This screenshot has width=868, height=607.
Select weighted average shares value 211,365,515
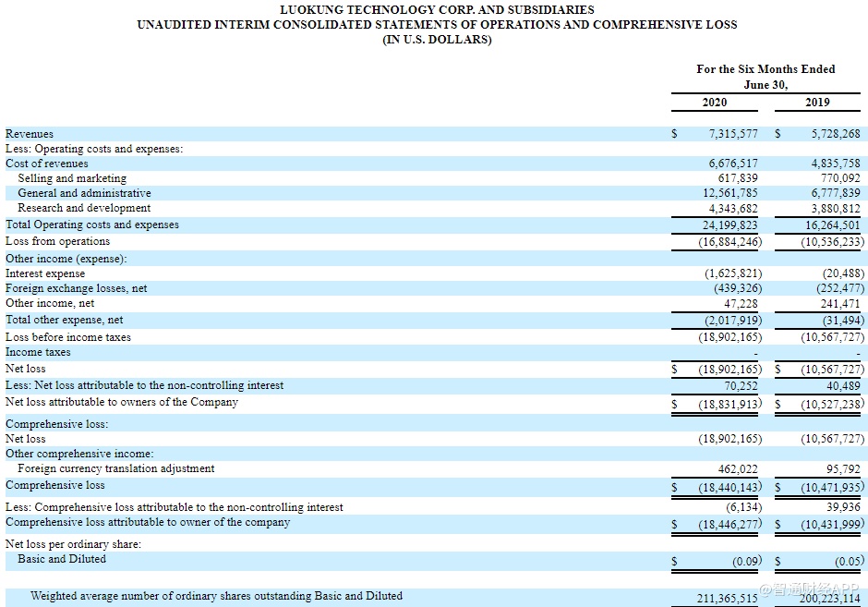[x=728, y=599]
